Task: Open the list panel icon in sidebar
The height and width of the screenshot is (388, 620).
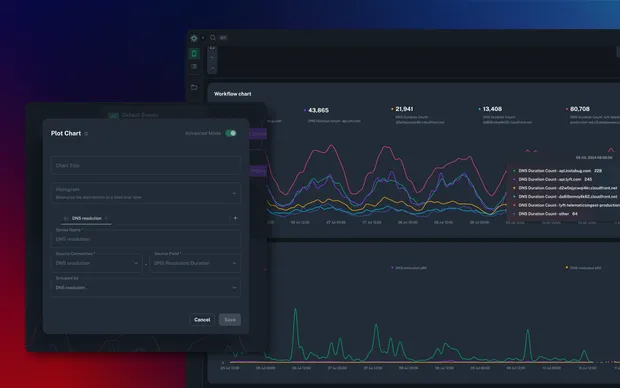Action: [x=194, y=66]
